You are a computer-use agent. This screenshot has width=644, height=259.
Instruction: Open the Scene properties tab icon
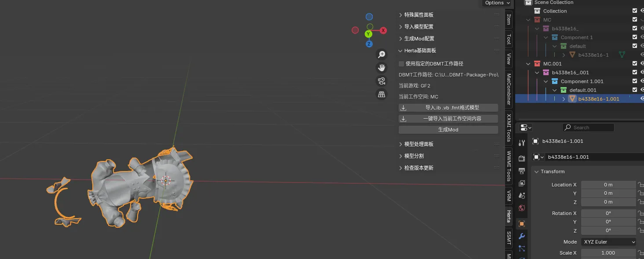coord(522,195)
